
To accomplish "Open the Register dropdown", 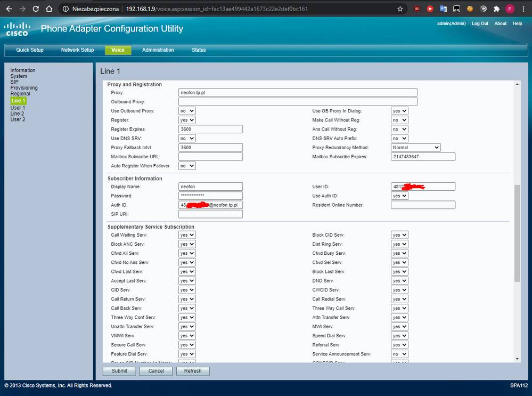I will click(187, 120).
